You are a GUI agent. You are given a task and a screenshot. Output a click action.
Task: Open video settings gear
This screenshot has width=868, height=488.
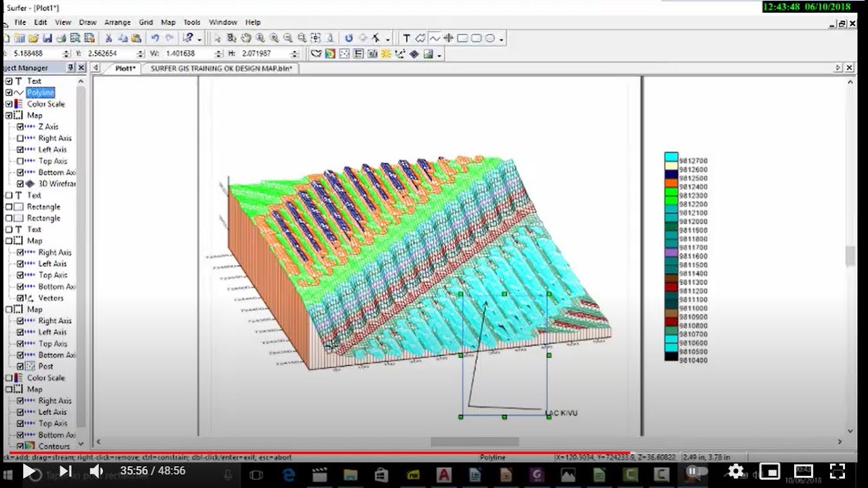click(x=736, y=471)
